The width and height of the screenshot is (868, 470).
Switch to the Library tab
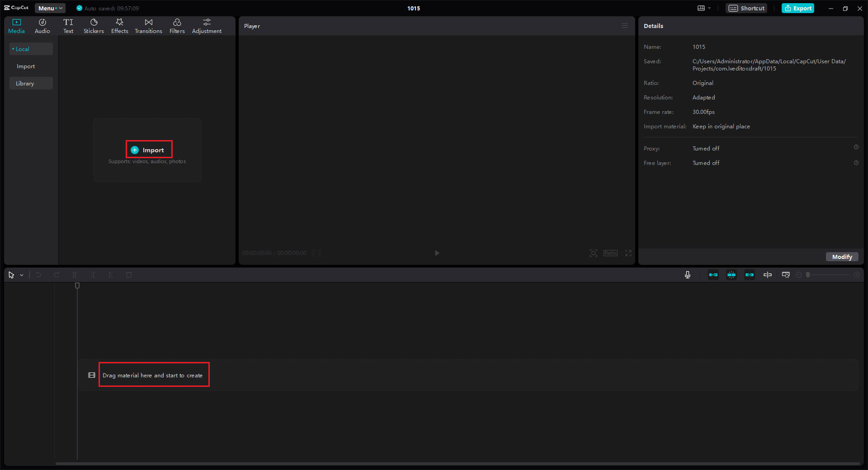tap(25, 83)
